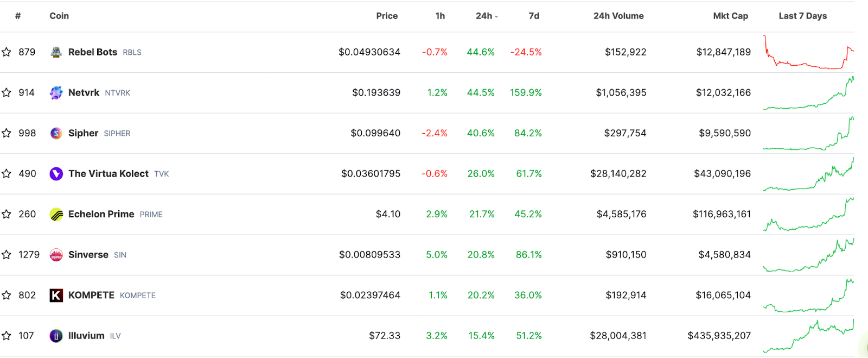Click the Last 7 Days column header
868x358 pixels.
pos(803,16)
